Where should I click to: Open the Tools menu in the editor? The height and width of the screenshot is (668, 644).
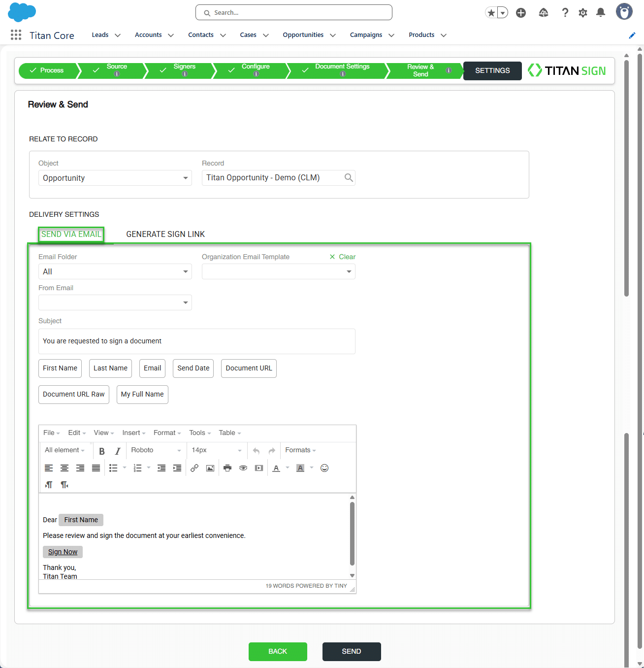click(x=198, y=433)
